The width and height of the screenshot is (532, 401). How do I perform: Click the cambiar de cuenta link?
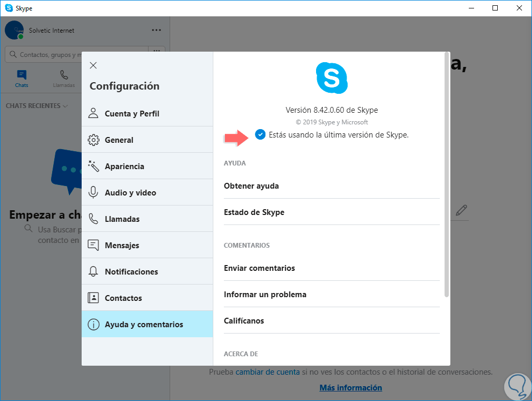[268, 372]
